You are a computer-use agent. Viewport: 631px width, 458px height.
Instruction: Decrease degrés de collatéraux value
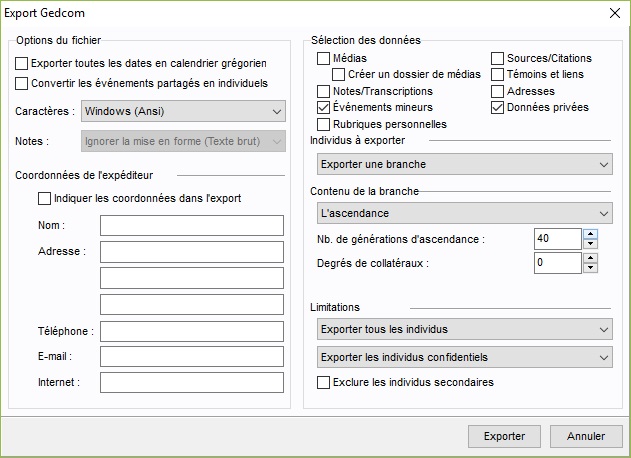(590, 268)
